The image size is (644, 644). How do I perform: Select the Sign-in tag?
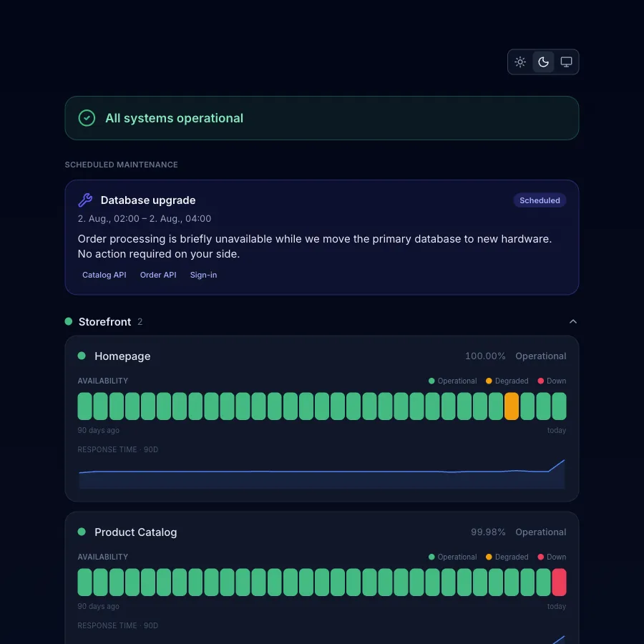(x=203, y=275)
